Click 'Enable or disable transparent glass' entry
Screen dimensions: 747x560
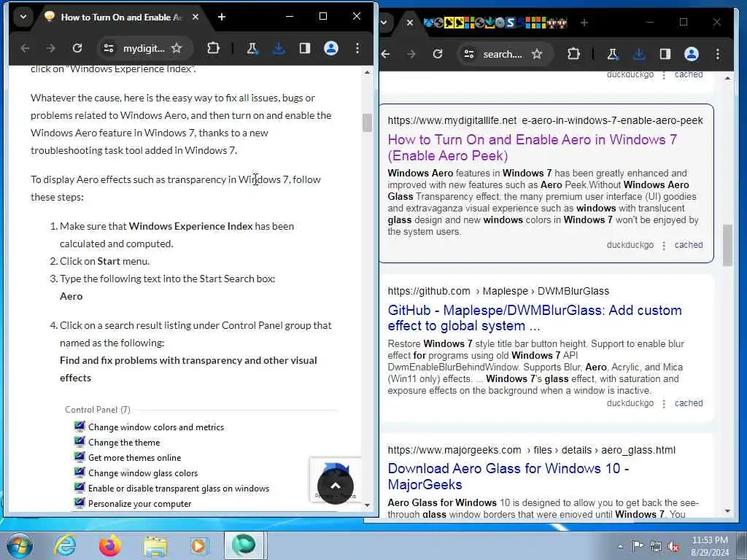coord(178,488)
